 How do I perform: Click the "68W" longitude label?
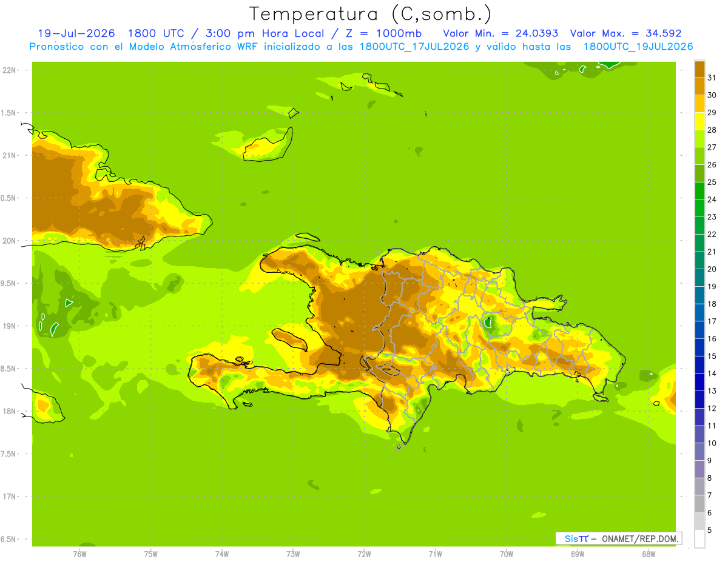tap(649, 554)
